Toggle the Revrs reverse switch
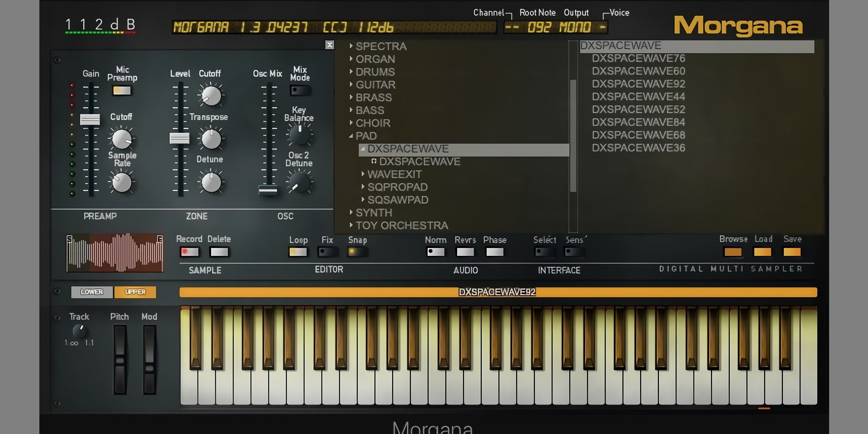The image size is (868, 434). point(465,252)
